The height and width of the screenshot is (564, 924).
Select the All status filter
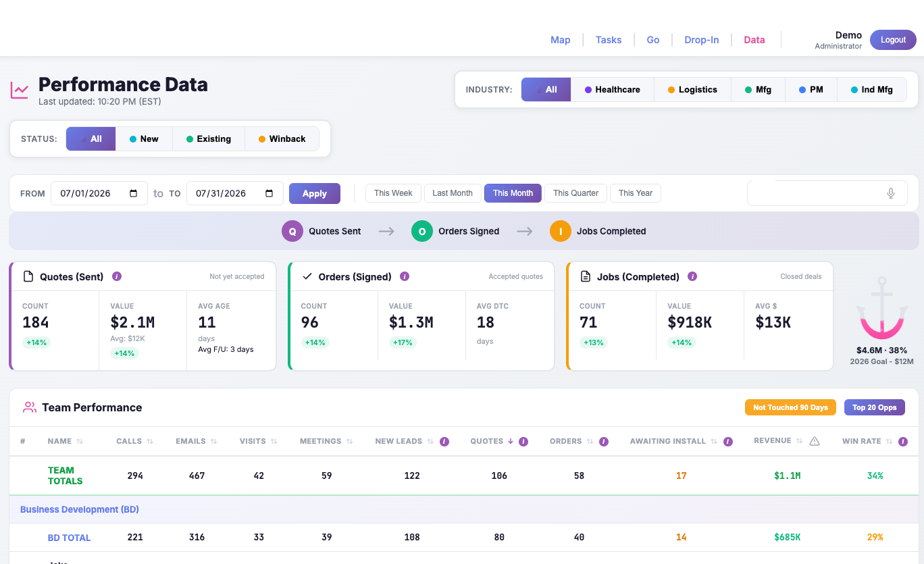pyautogui.click(x=91, y=138)
